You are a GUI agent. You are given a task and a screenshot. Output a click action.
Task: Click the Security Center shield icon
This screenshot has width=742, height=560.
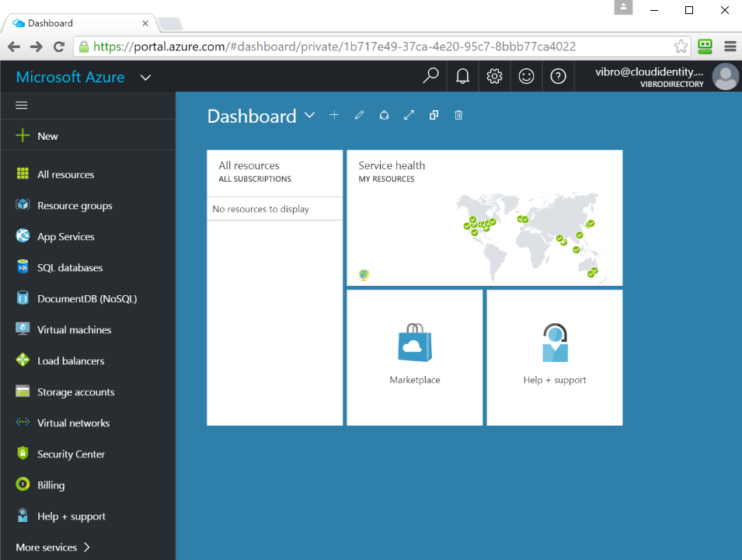pos(23,453)
